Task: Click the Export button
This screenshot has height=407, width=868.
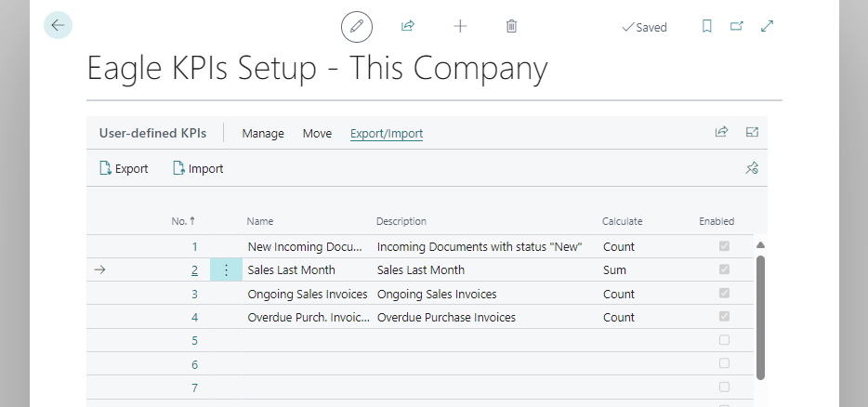Action: tap(124, 169)
